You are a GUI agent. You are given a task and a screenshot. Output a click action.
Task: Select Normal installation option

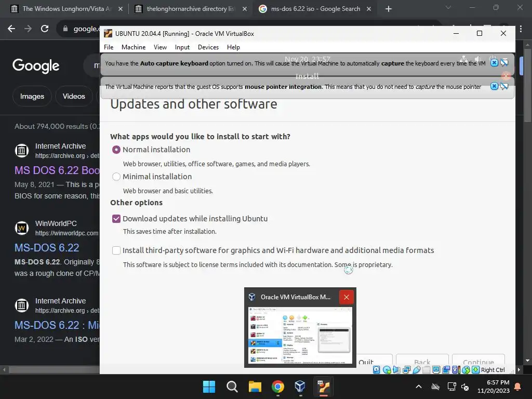tap(116, 150)
